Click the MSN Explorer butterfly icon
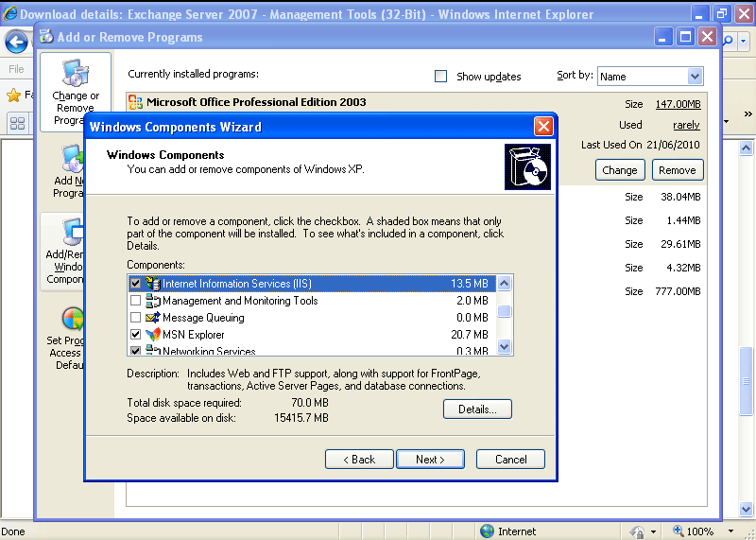Screen dimensions: 756x540 click(x=153, y=335)
